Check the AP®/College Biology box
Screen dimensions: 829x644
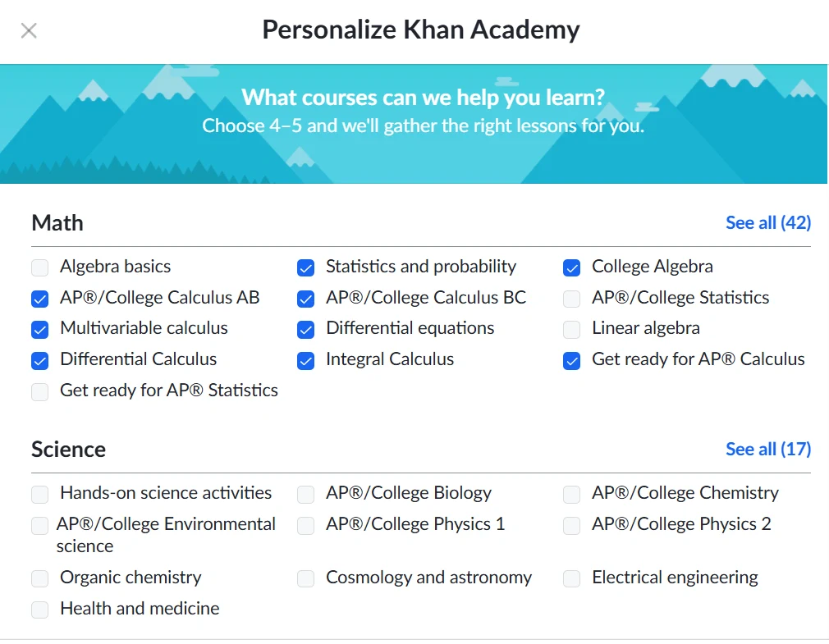pyautogui.click(x=306, y=495)
